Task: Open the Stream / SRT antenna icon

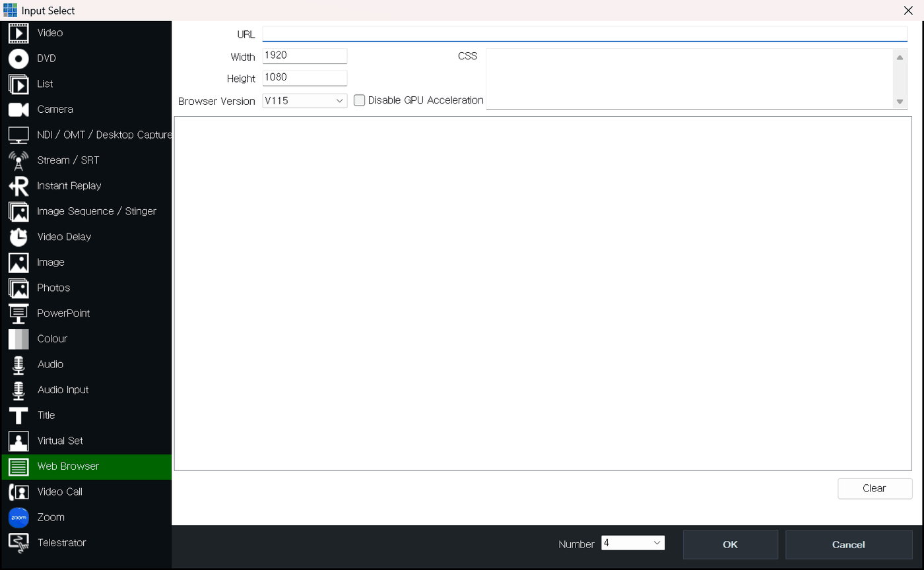Action: pyautogui.click(x=18, y=160)
